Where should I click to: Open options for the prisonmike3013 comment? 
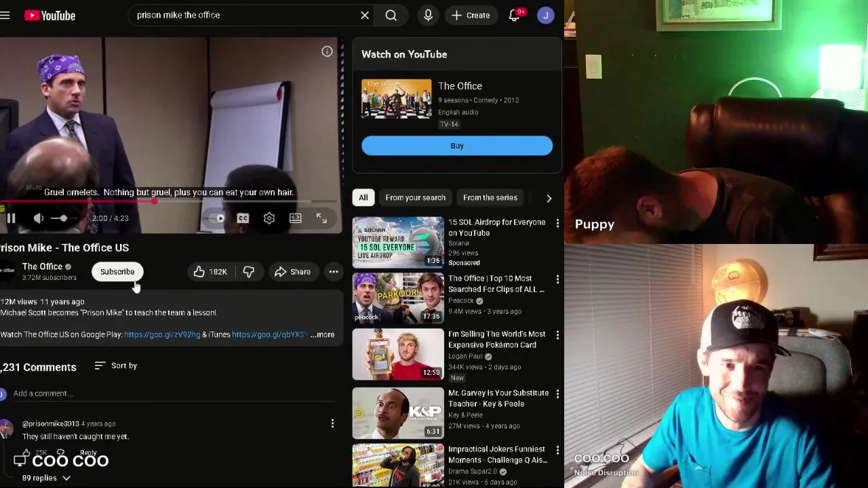pyautogui.click(x=332, y=424)
